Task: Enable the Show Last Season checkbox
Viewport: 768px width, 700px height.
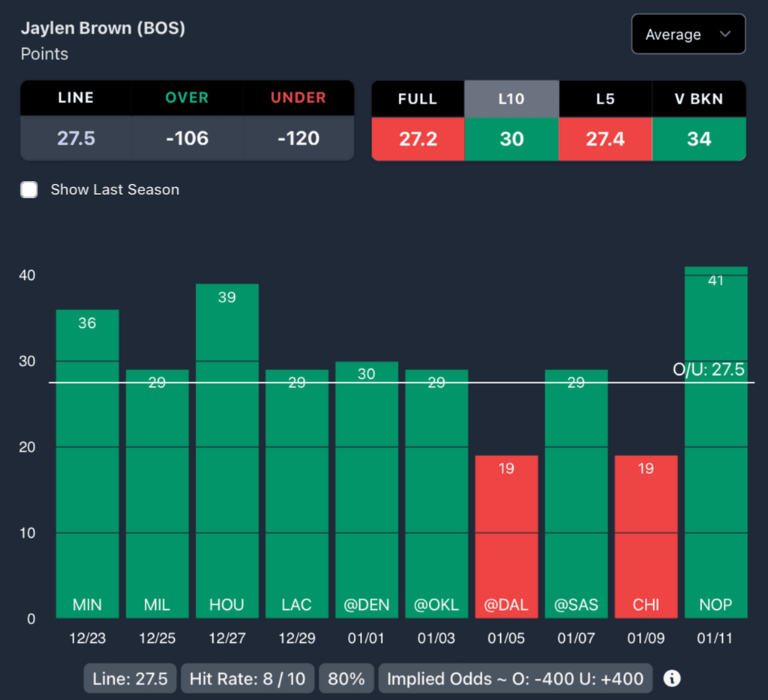Action: (x=29, y=190)
